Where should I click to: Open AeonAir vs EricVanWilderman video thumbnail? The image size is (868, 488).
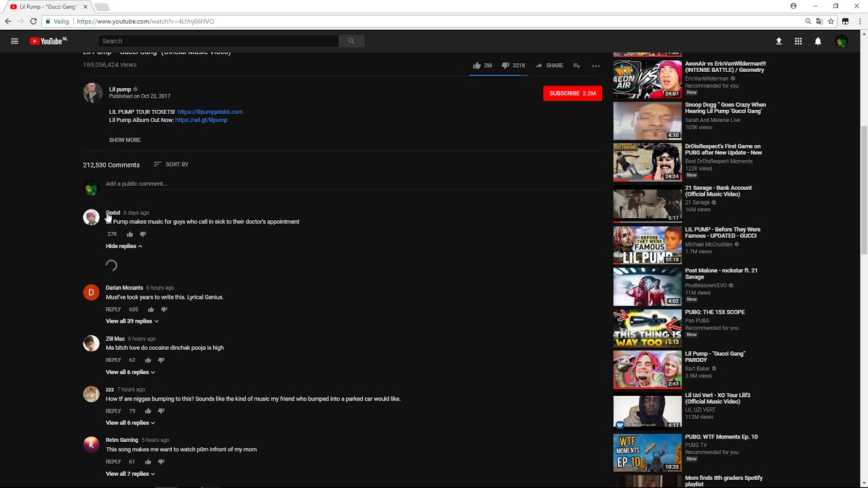tap(648, 79)
